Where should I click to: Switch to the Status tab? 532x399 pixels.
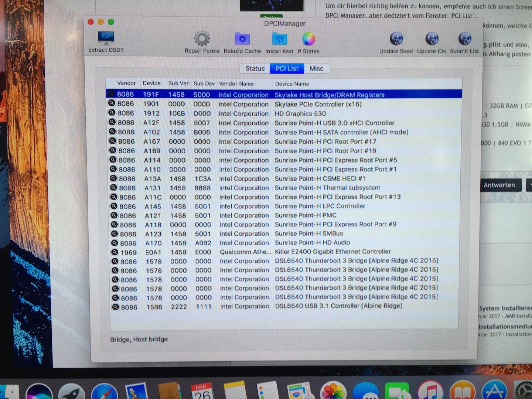(255, 68)
